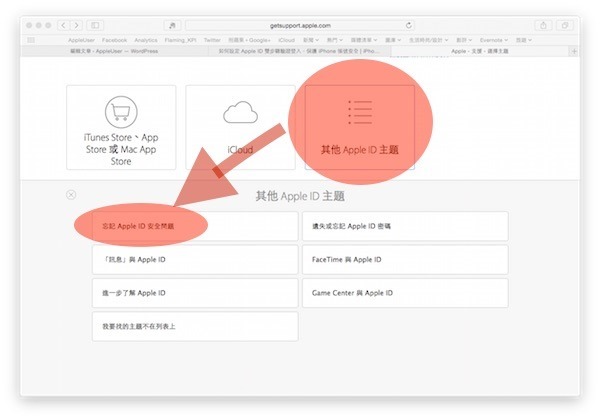The image size is (600, 420).
Task: Switch to the AppleUser — WordPress tab
Action: coord(114,51)
